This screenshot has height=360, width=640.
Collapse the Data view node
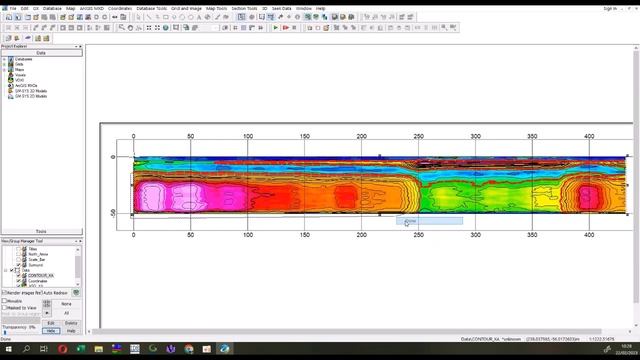6,270
